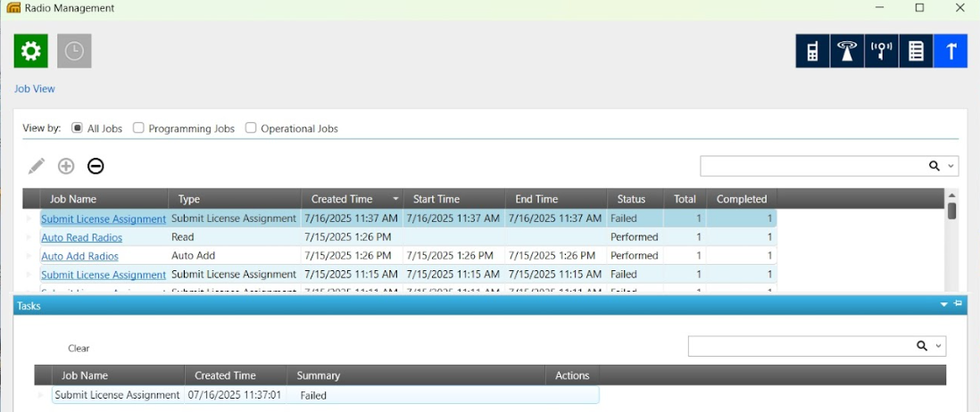Open the list template view icon
Viewport: 980px width, 412px height.
click(x=916, y=51)
